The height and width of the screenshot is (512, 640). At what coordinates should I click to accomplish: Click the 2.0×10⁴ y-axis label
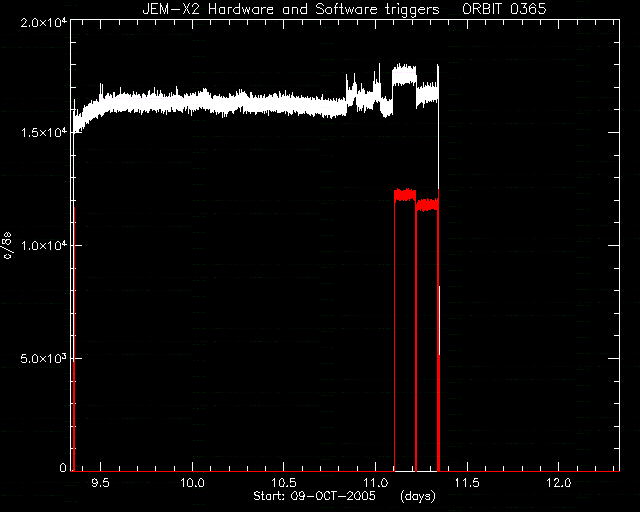pyautogui.click(x=44, y=22)
